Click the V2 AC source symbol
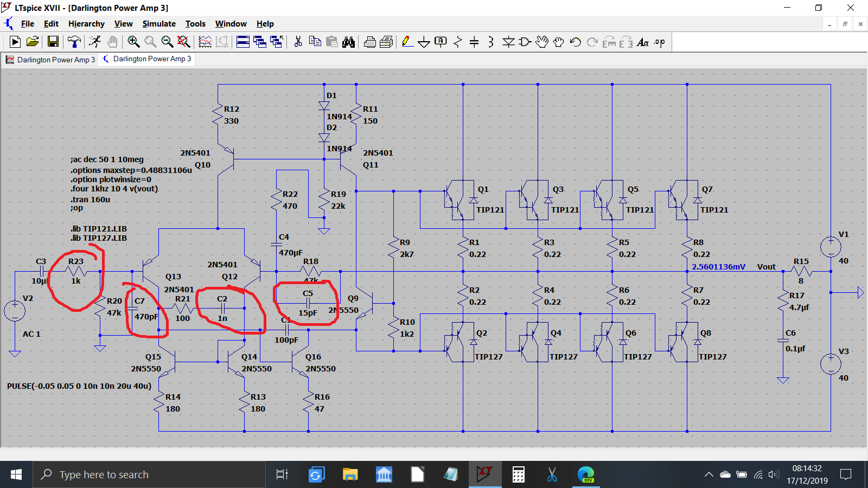868x488 pixels. coord(15,311)
